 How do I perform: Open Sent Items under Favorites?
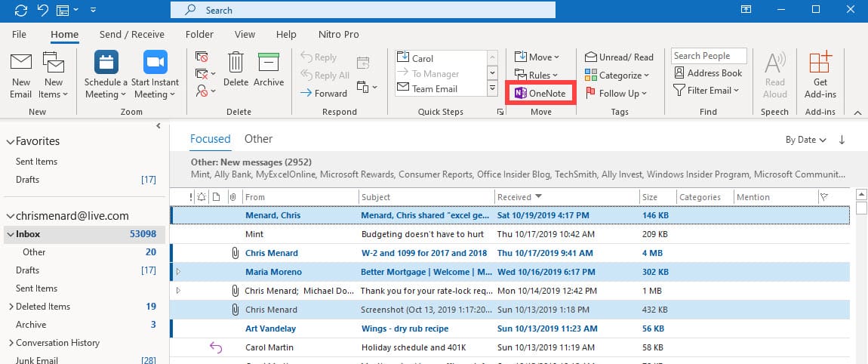click(36, 162)
